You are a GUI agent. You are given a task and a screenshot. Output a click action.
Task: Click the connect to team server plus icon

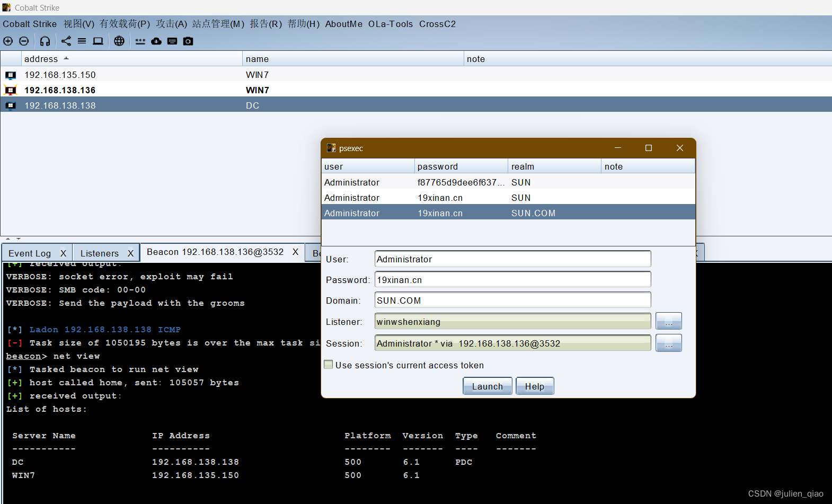8,41
